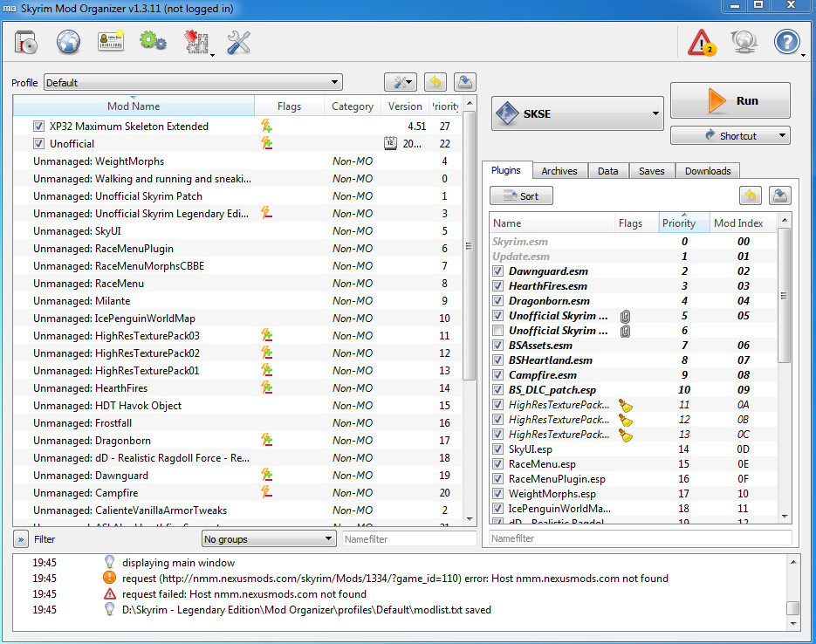Image resolution: width=816 pixels, height=644 pixels.
Task: Click the Install Mod from archive icon
Action: (25, 43)
